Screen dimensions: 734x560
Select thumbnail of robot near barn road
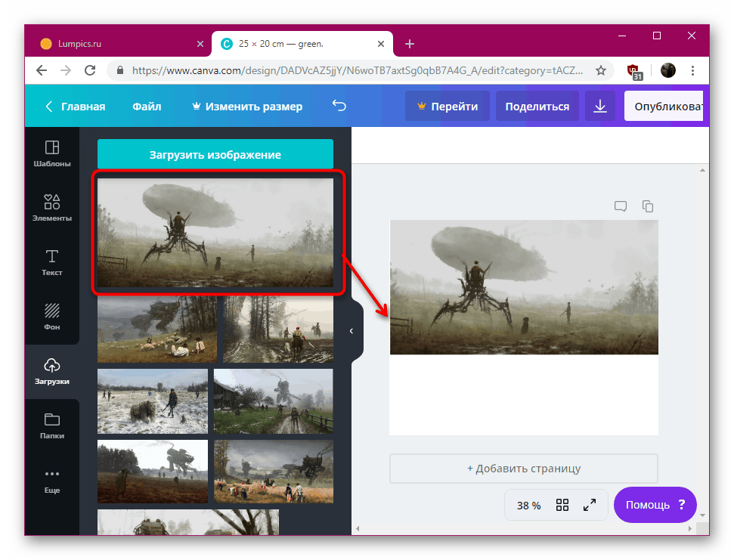[274, 401]
